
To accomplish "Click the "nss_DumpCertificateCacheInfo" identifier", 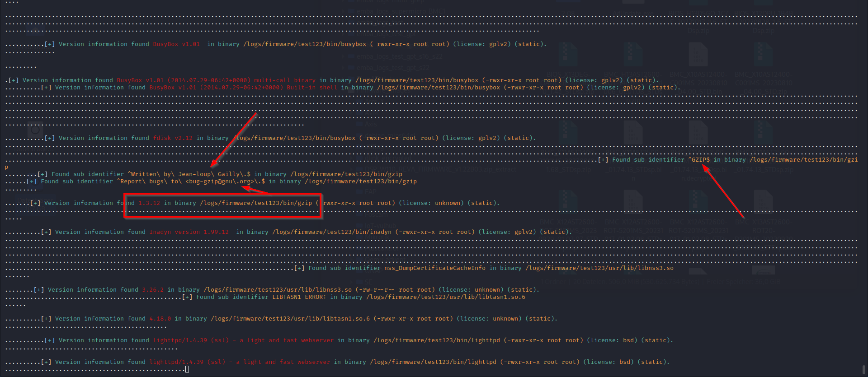I will pos(435,268).
